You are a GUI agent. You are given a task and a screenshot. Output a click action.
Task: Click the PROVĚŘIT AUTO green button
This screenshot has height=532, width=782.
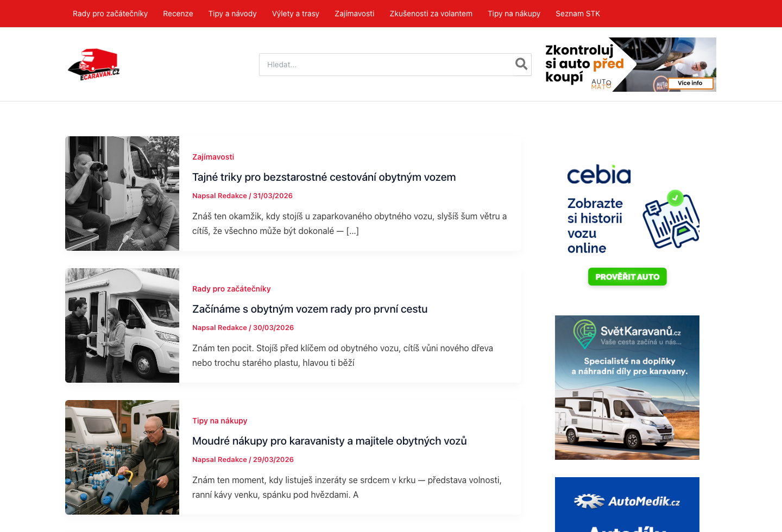(x=627, y=277)
